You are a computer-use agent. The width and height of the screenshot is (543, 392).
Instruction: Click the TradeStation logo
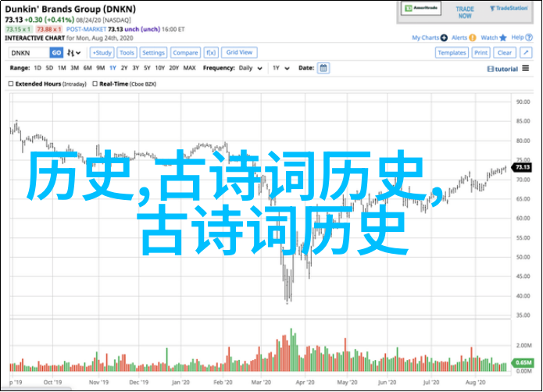coord(509,9)
